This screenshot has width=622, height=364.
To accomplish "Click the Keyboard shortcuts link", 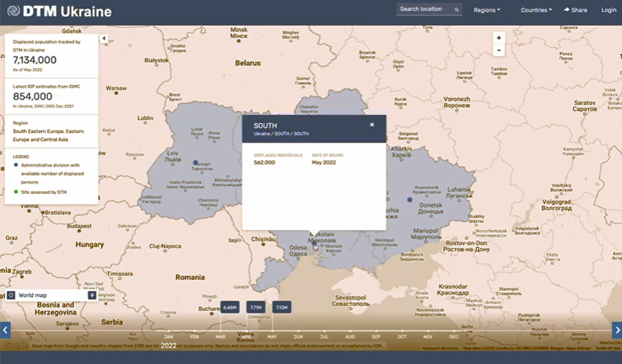I will tap(440, 348).
